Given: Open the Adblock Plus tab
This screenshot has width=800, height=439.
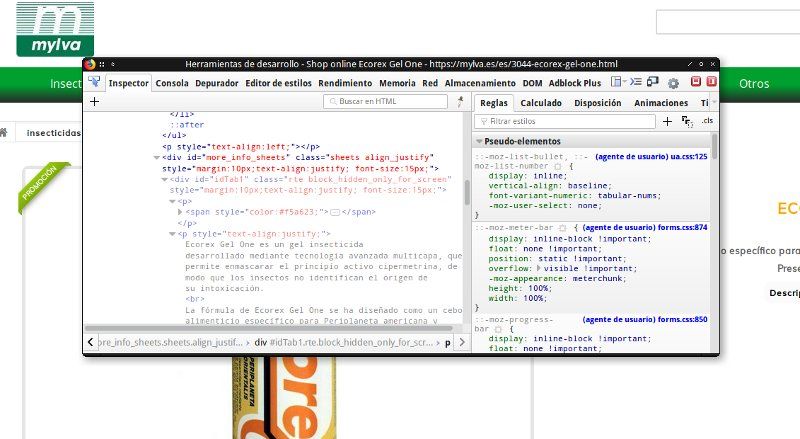Looking at the screenshot, I should click(575, 83).
